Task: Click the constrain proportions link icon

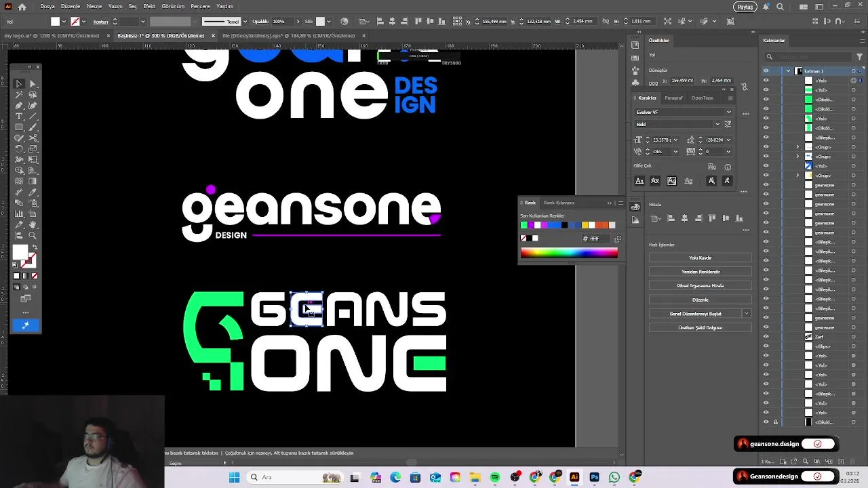Action: click(x=745, y=87)
